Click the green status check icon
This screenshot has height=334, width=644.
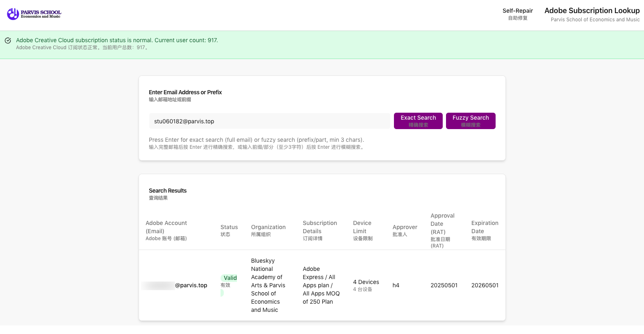pyautogui.click(x=8, y=41)
